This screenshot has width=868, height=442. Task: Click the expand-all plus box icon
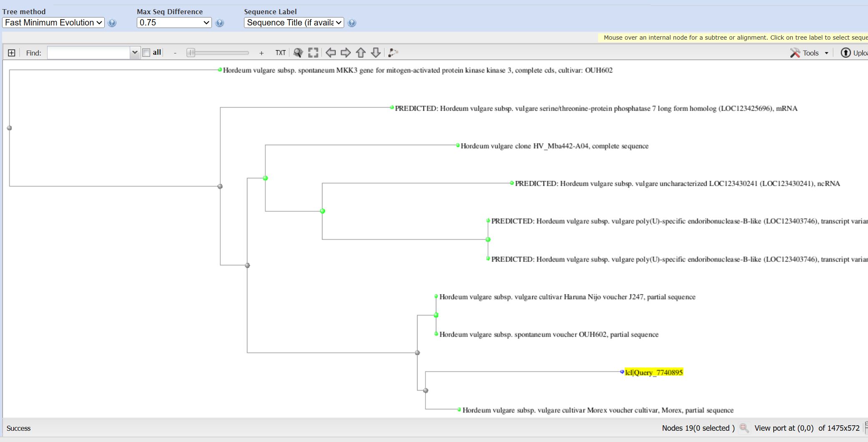pos(12,53)
